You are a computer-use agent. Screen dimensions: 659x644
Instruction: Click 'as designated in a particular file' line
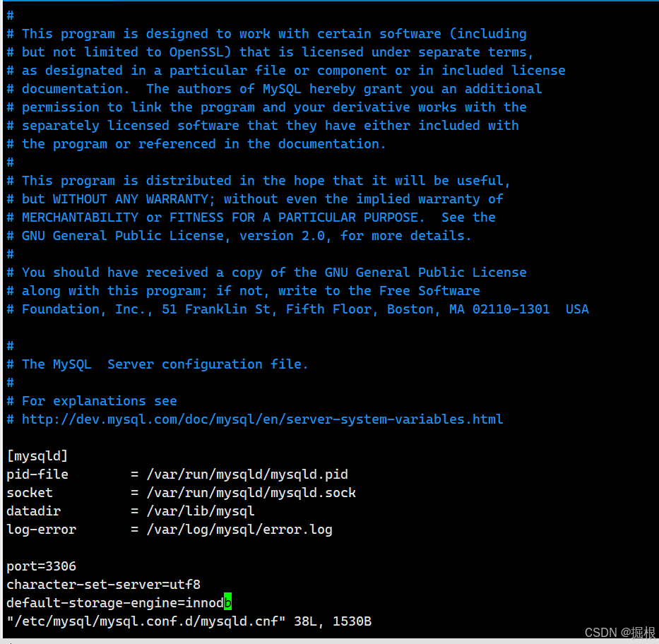pyautogui.click(x=286, y=71)
